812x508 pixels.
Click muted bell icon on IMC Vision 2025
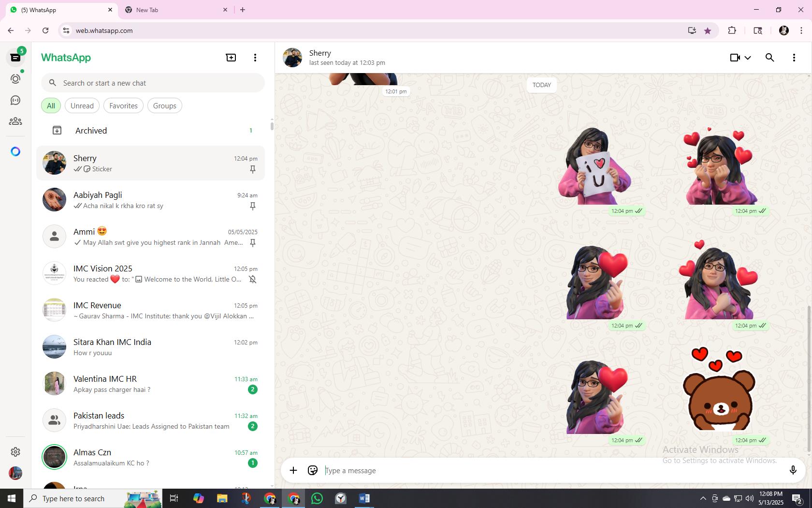click(x=252, y=280)
